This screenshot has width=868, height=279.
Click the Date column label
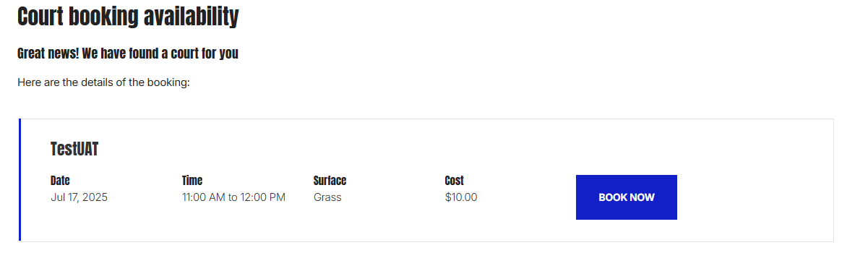60,181
